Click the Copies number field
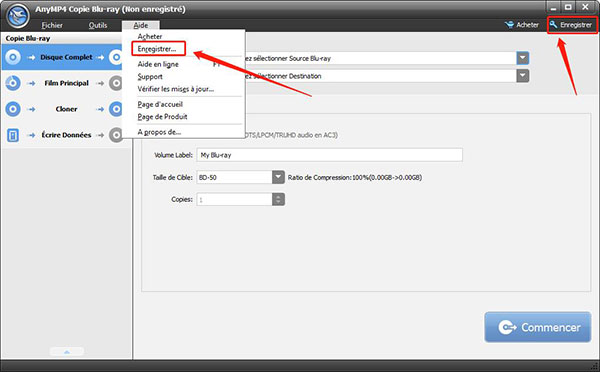Viewport: 600px width, 372px height. coord(234,199)
